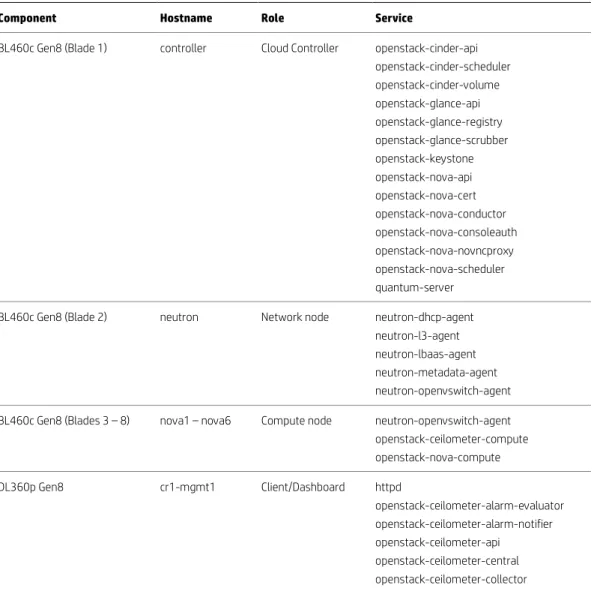The height and width of the screenshot is (591, 594).
Task: Click openstack-nova-consoleauth service entry
Action: point(446,232)
